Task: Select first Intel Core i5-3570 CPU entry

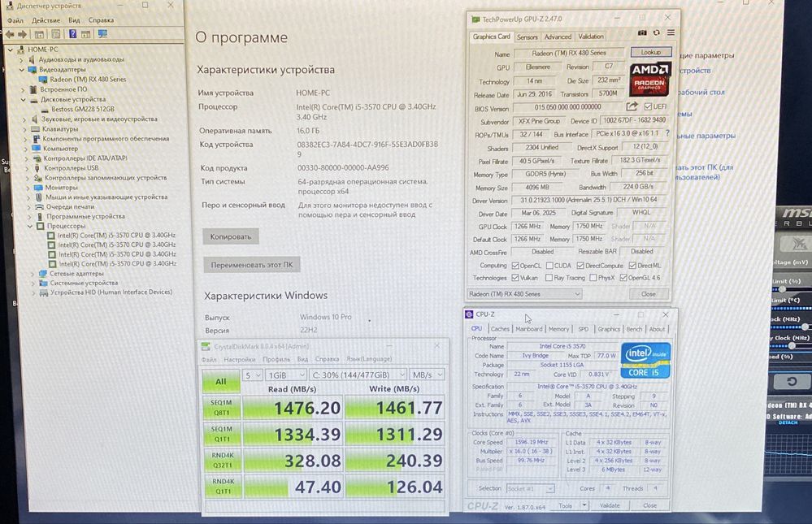Action: pyautogui.click(x=111, y=235)
